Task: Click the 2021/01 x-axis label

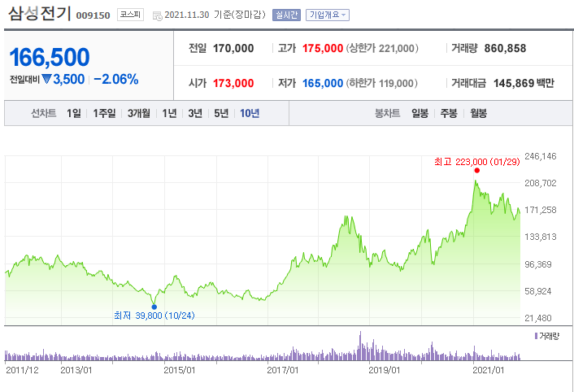Action: click(x=489, y=370)
